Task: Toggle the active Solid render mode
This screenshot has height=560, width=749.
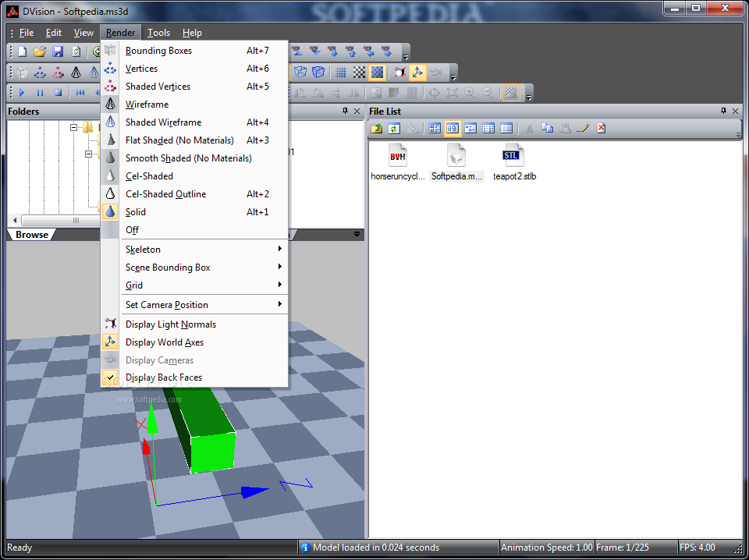Action: (x=194, y=212)
